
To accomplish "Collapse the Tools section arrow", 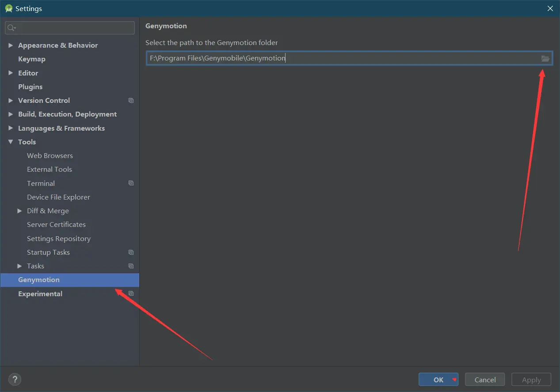I will (11, 142).
